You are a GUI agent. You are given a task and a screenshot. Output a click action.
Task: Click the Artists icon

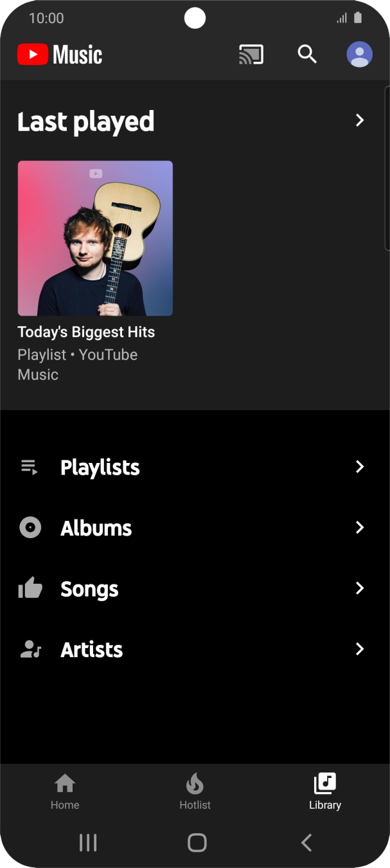(x=29, y=649)
